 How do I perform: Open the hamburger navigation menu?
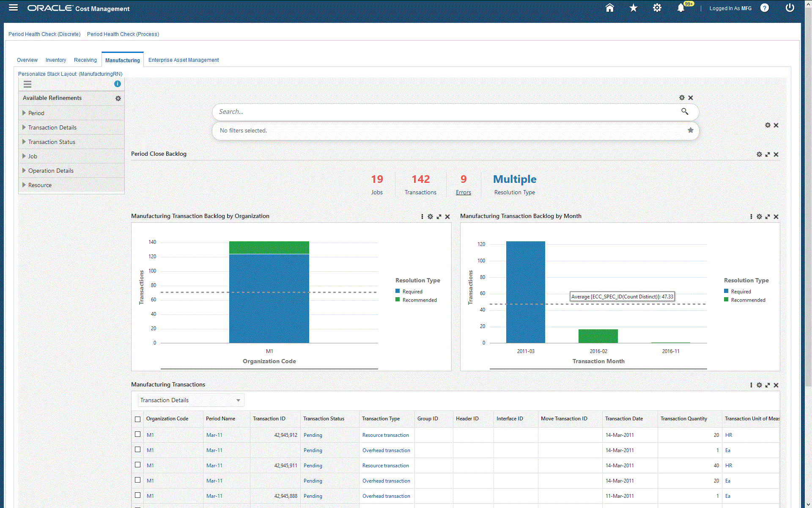[13, 8]
